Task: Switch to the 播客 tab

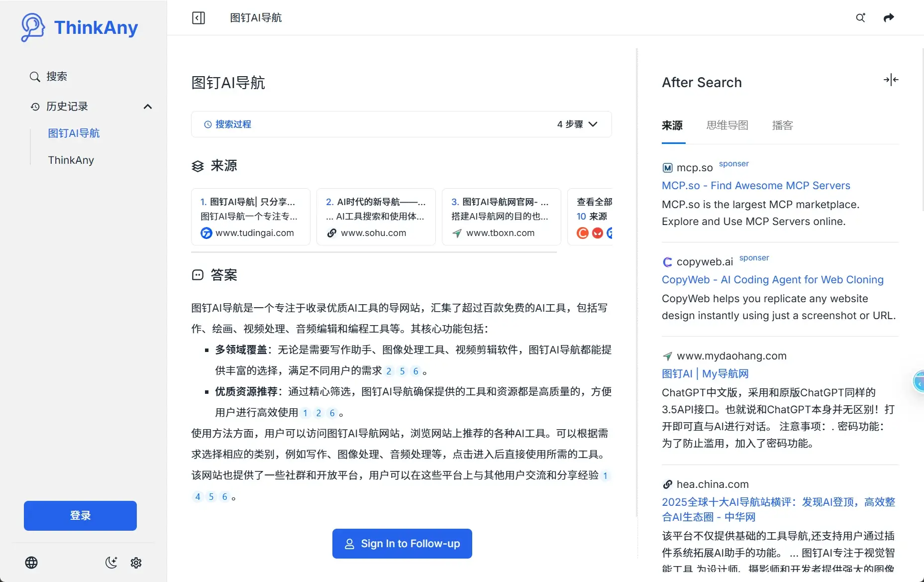Action: (782, 125)
